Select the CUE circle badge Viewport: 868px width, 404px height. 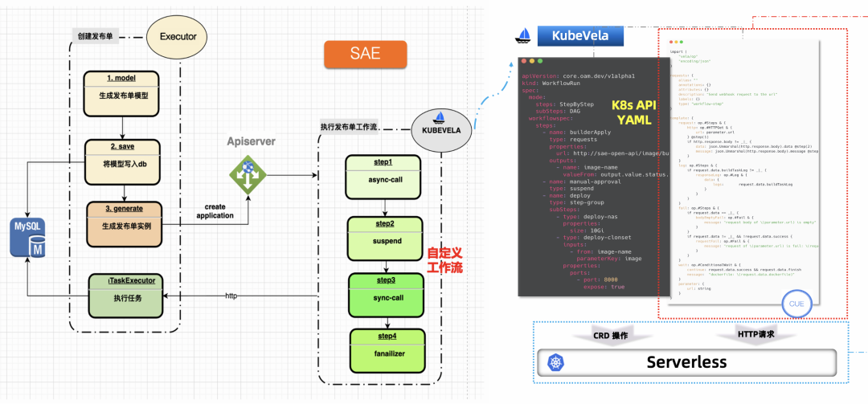(x=796, y=304)
